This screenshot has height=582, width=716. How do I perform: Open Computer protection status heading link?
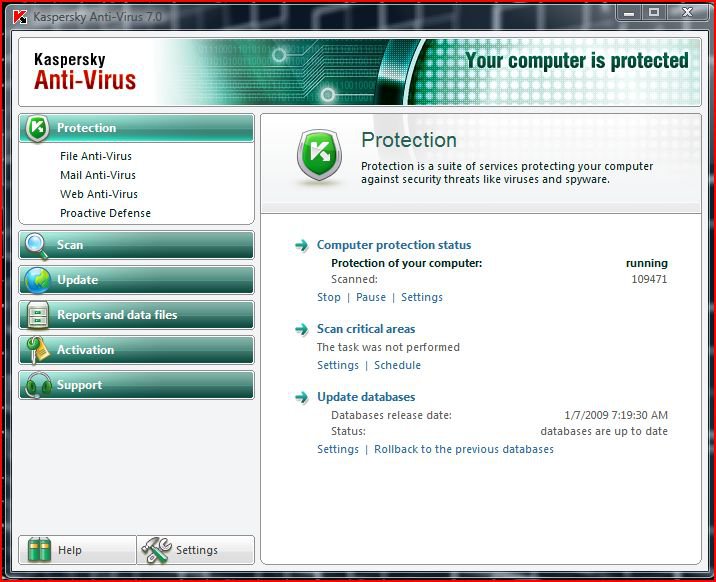[x=394, y=245]
